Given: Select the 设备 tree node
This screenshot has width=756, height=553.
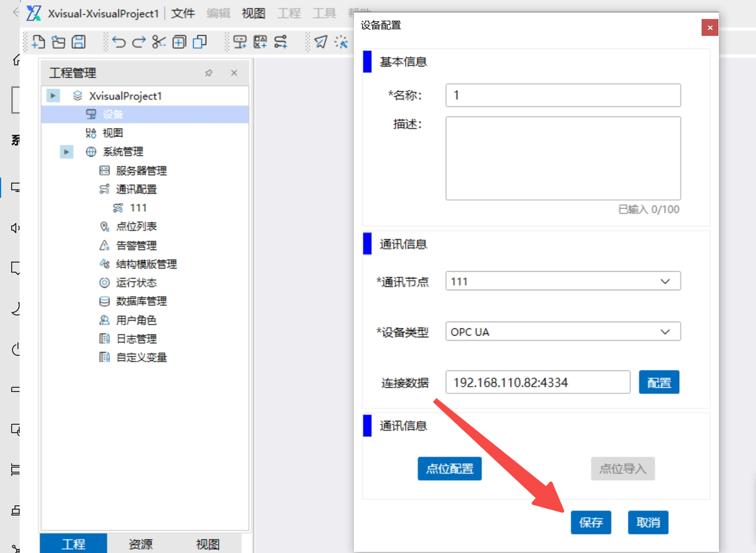Looking at the screenshot, I should [x=113, y=114].
